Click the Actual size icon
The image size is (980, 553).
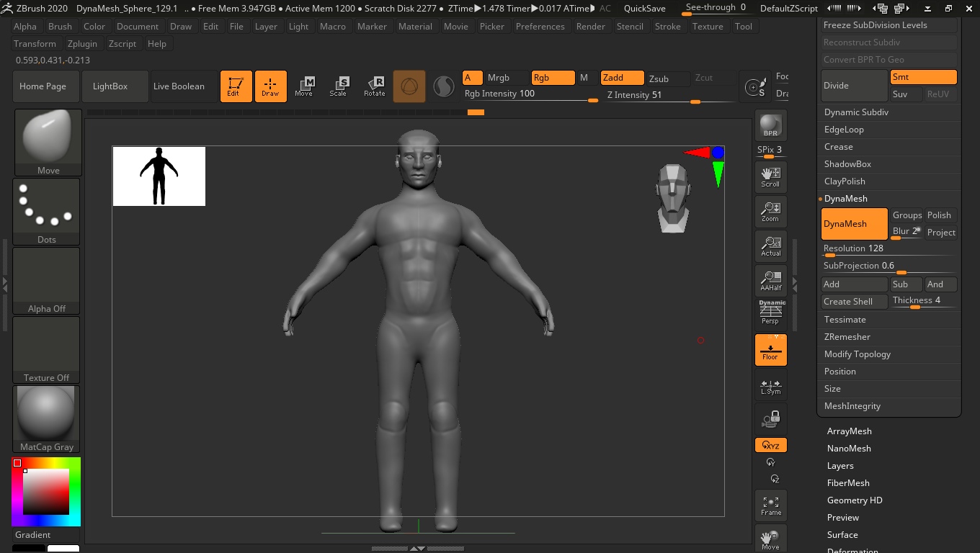(770, 246)
